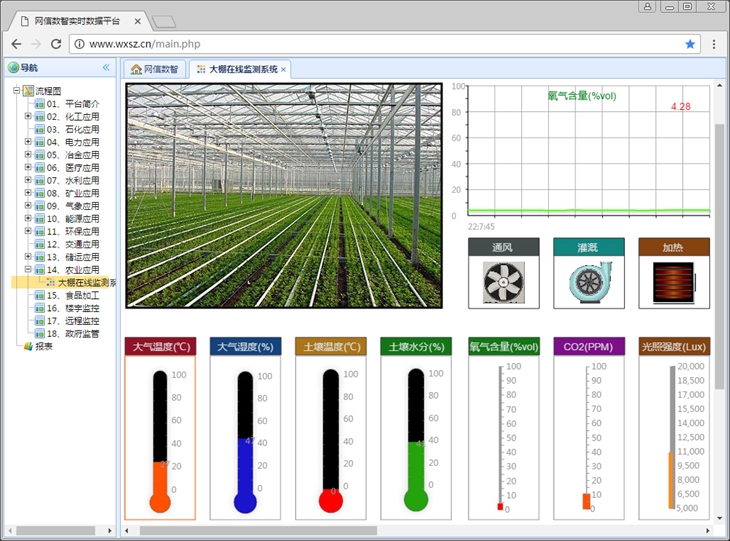Click the 氧气含量 trend chart
This screenshot has height=541, width=730.
(x=589, y=150)
